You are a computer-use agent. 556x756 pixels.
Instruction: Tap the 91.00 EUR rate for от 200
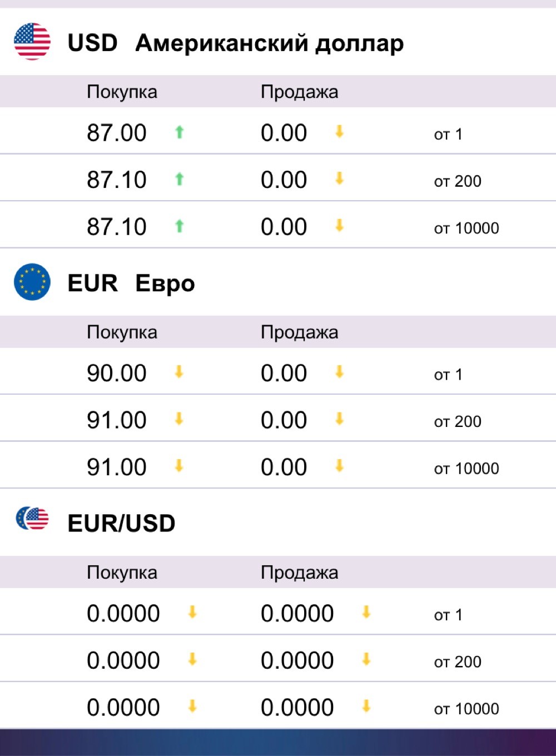tap(117, 420)
